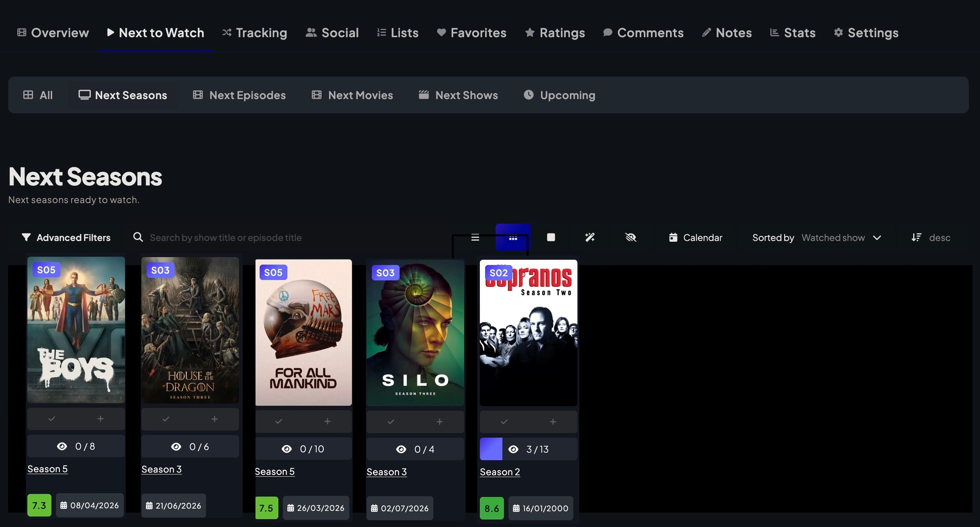The width and height of the screenshot is (980, 527).
Task: Click plus icon under House of the Dragon
Action: pos(215,419)
